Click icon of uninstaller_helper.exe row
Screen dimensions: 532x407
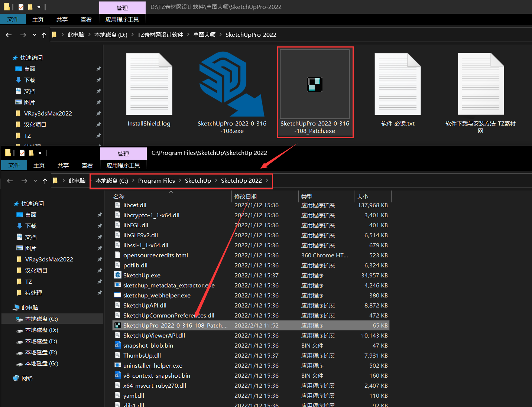pyautogui.click(x=118, y=365)
